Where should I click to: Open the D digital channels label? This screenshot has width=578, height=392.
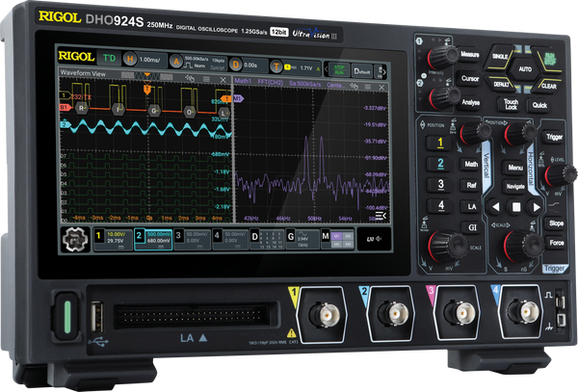coord(267,240)
